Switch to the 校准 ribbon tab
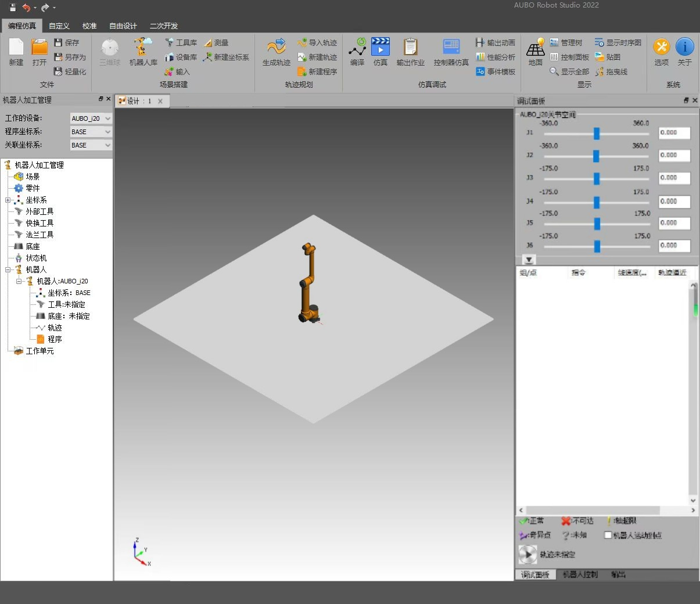This screenshot has height=604, width=700. [x=89, y=26]
